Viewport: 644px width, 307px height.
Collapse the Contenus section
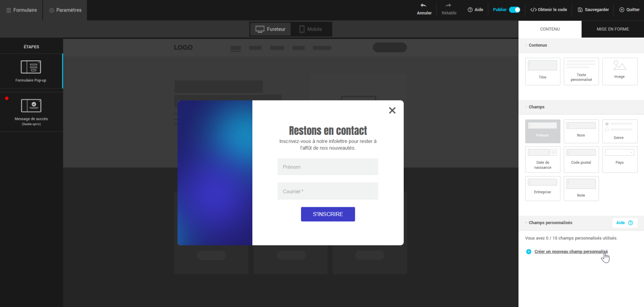pos(526,45)
